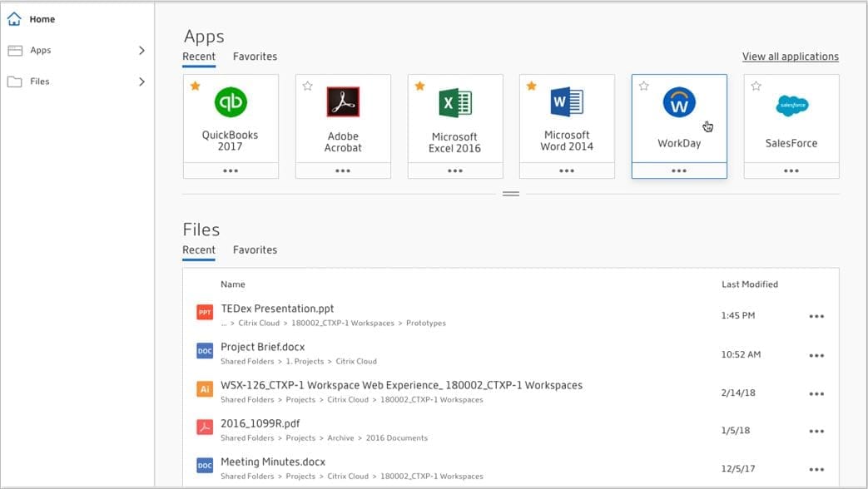Launch Adobe Acrobat from its icon

pyautogui.click(x=343, y=101)
